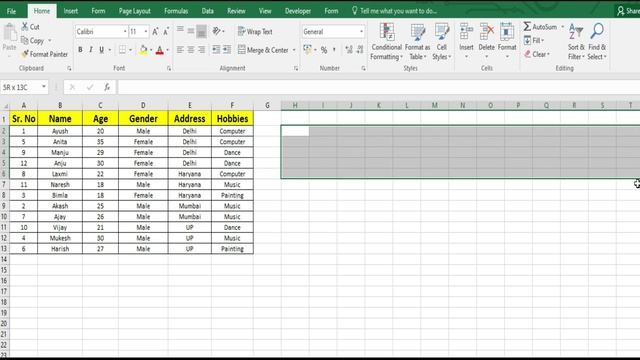Screen dimensions: 640x360
Task: Activate the Format Painter brush
Action: (x=25, y=54)
